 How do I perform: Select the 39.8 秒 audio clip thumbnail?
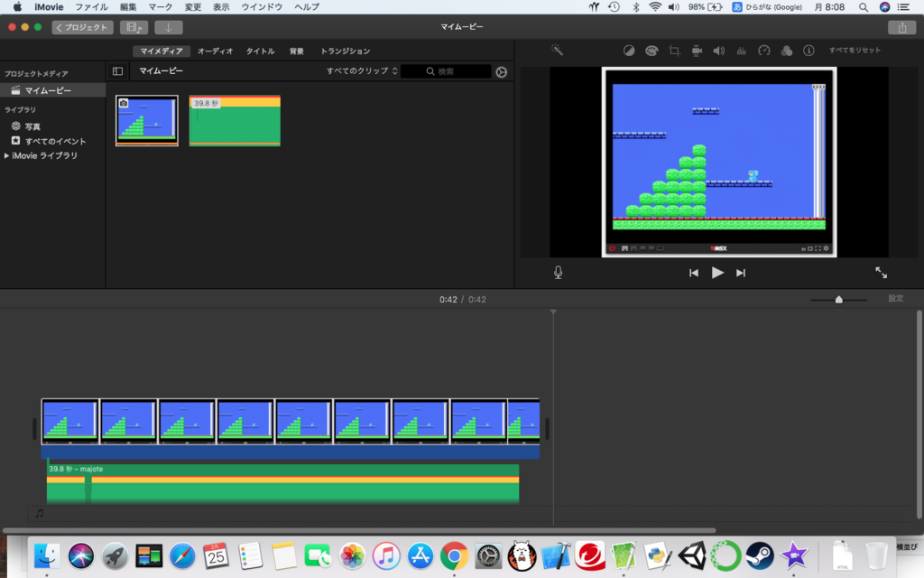[235, 121]
